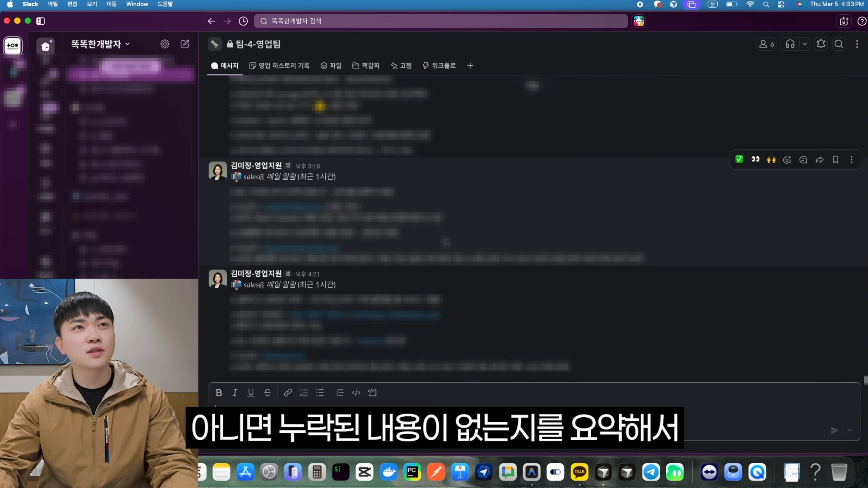The image size is (868, 488).
Task: Toggle the channel notifications bell
Action: click(x=821, y=44)
